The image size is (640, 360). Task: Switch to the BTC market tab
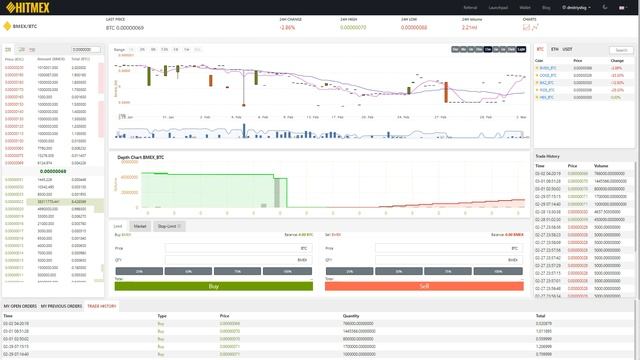point(540,49)
